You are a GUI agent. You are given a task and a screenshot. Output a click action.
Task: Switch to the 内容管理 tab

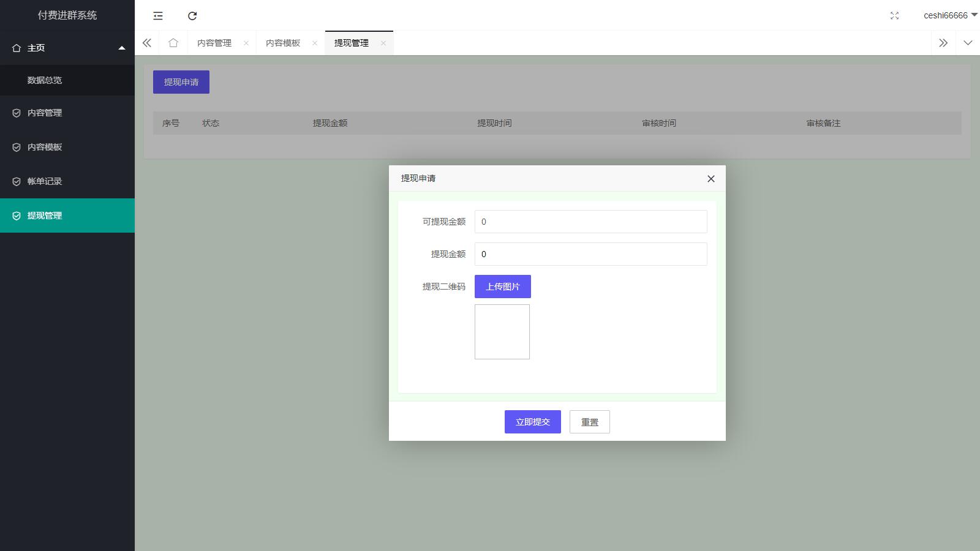pyautogui.click(x=214, y=43)
